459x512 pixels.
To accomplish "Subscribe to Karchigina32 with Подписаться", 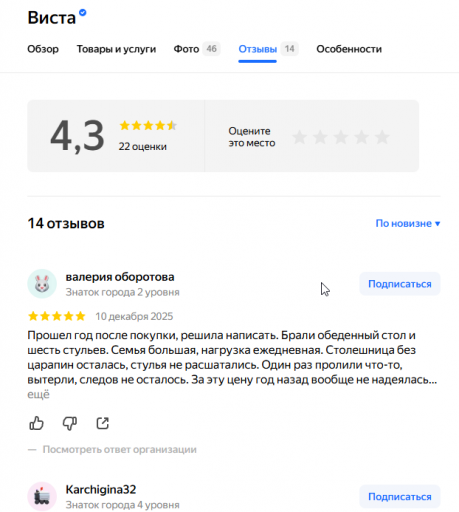I will tap(400, 497).
